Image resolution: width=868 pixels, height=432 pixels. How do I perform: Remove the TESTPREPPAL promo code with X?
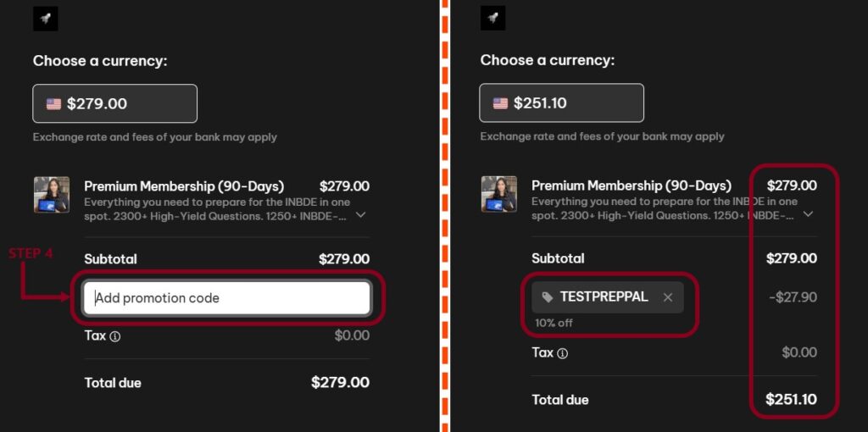click(668, 297)
